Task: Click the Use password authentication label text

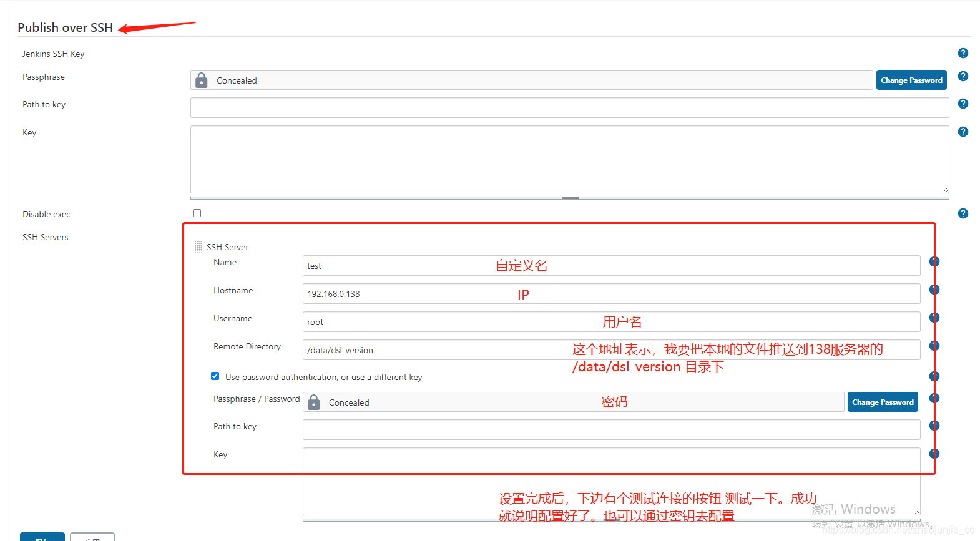Action: pyautogui.click(x=323, y=377)
